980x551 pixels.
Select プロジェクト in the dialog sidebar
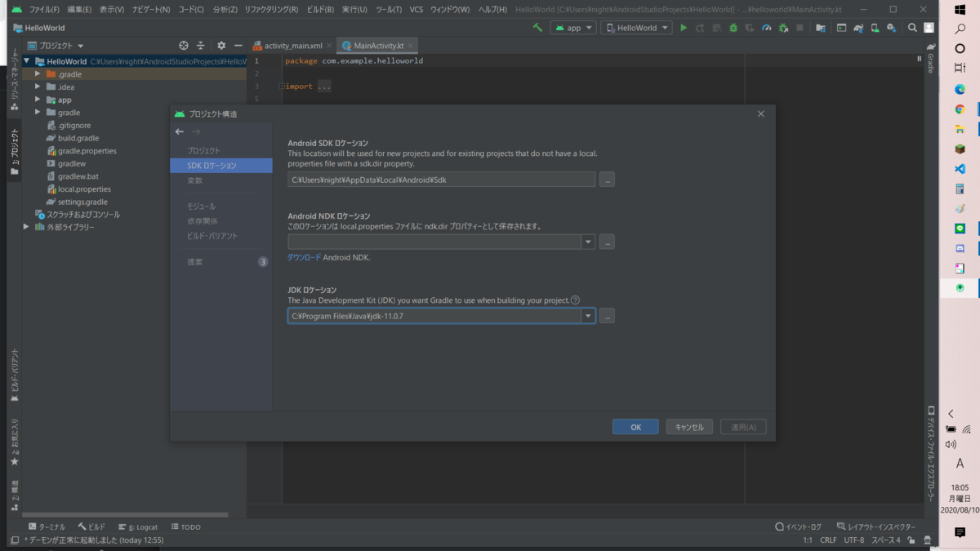click(x=203, y=151)
